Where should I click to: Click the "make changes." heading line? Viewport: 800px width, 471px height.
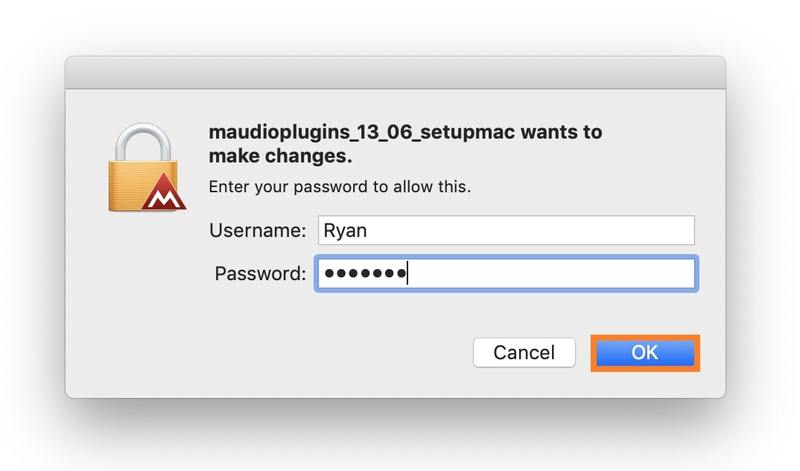coord(281,157)
